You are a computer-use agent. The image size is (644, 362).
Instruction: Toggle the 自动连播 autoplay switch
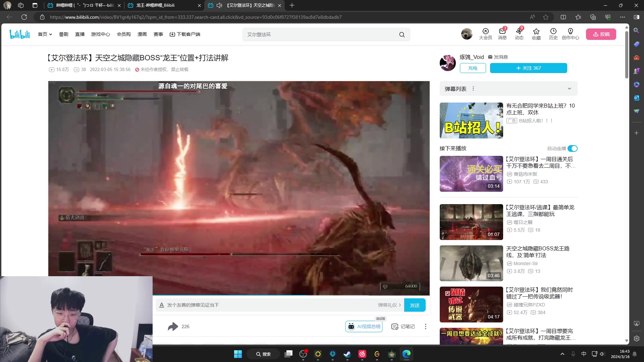573,148
